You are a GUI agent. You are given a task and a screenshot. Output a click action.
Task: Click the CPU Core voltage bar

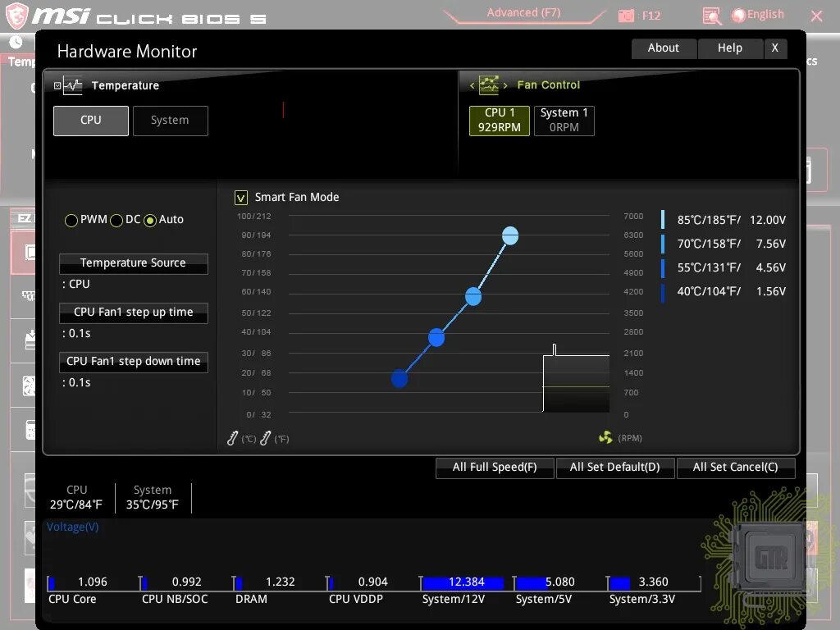(52, 583)
